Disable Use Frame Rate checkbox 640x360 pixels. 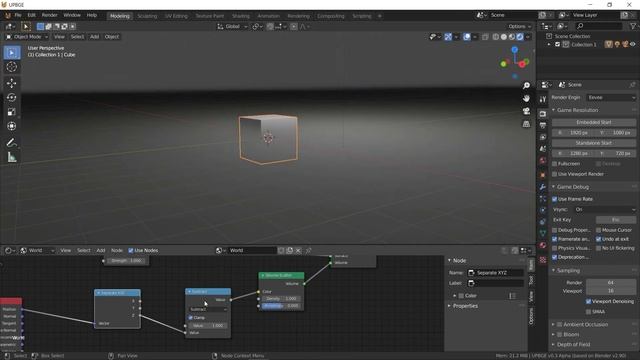pyautogui.click(x=554, y=199)
